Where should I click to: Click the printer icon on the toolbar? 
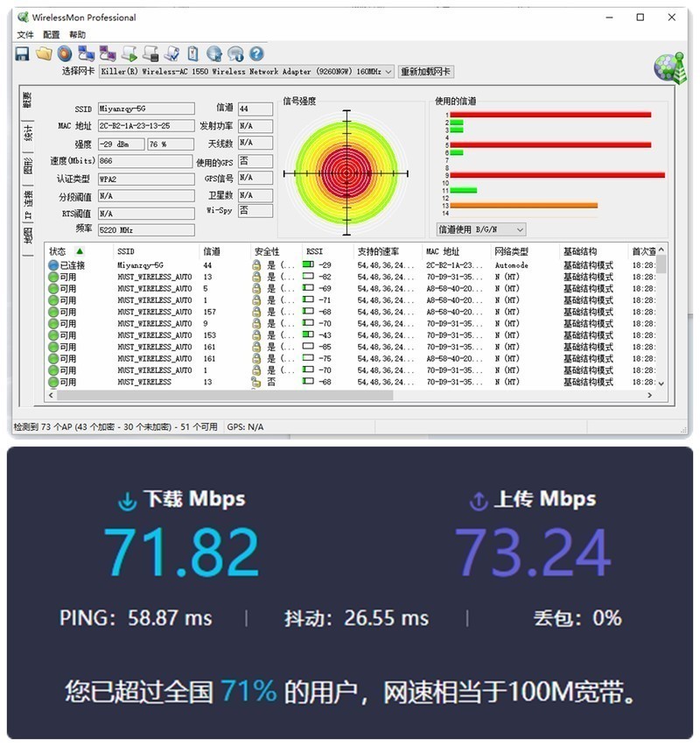(x=149, y=53)
